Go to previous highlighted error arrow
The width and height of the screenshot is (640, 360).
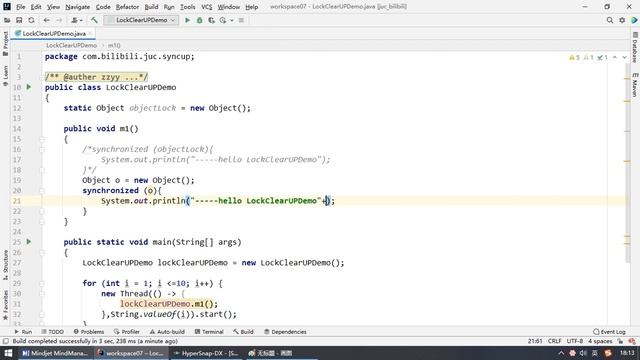click(x=615, y=58)
